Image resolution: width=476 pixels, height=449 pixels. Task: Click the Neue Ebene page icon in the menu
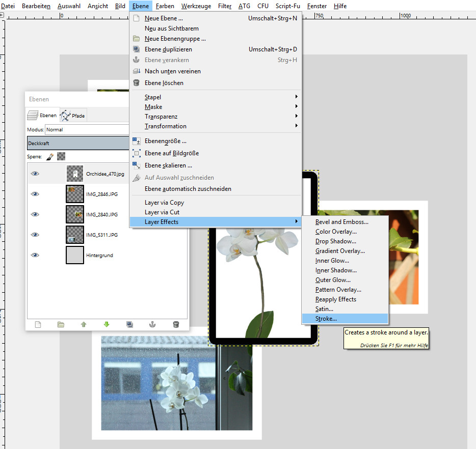tap(137, 18)
